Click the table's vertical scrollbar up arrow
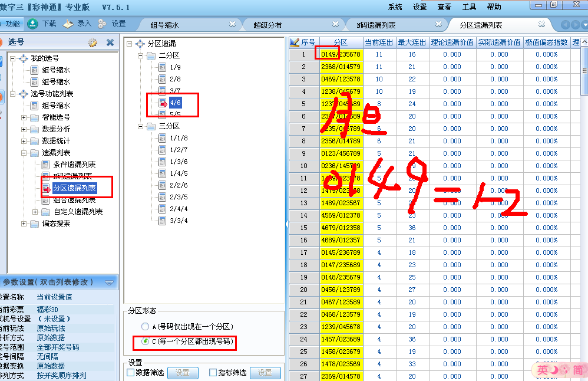 click(584, 42)
